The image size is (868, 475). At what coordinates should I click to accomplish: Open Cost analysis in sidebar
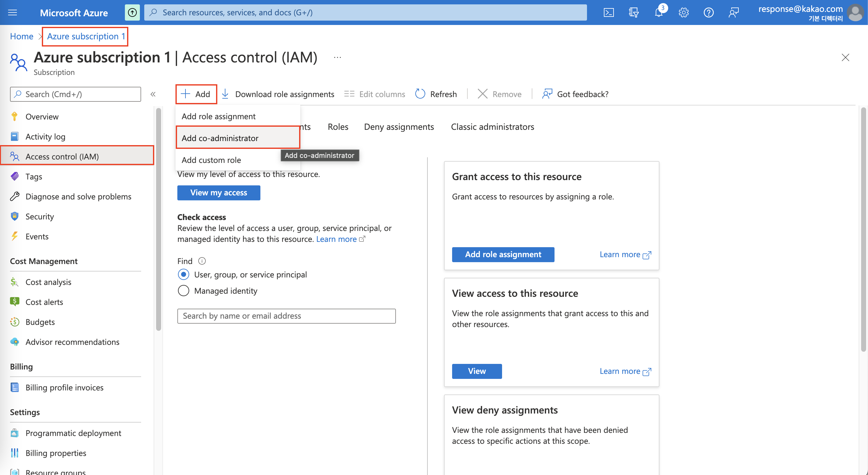pyautogui.click(x=77, y=282)
